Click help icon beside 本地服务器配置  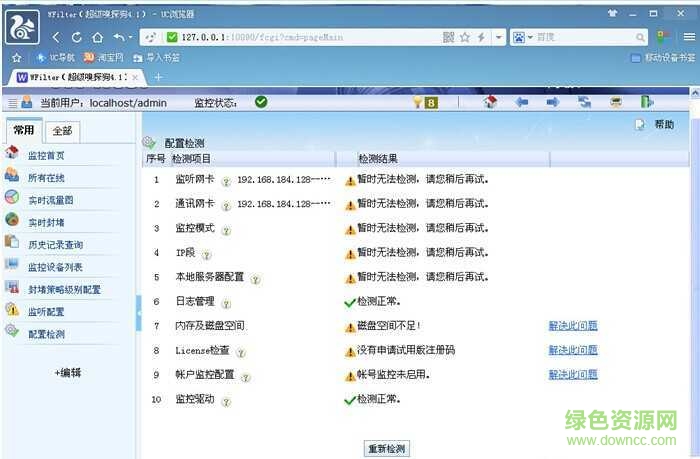coord(255,280)
